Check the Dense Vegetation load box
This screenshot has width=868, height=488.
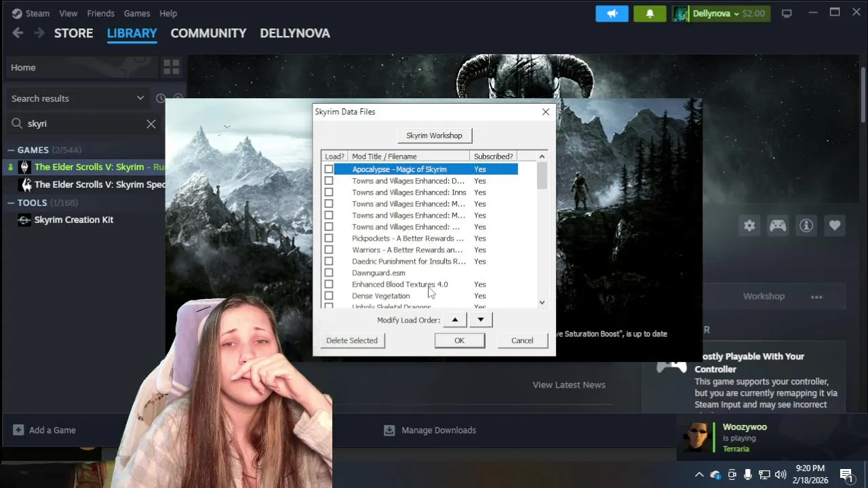(x=329, y=296)
